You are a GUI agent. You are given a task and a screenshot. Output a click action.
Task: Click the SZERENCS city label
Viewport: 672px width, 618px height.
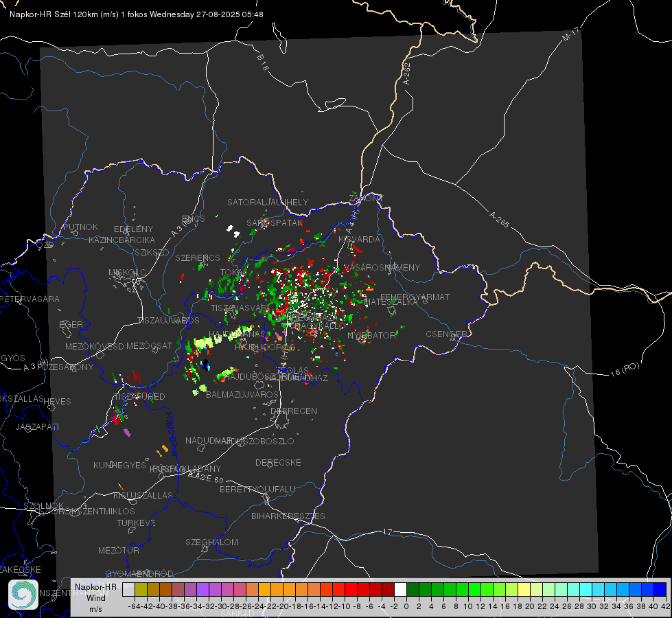(198, 257)
